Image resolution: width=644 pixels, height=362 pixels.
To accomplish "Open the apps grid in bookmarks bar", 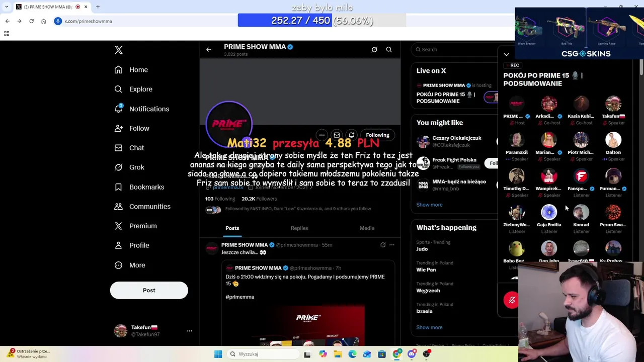I will (x=7, y=34).
